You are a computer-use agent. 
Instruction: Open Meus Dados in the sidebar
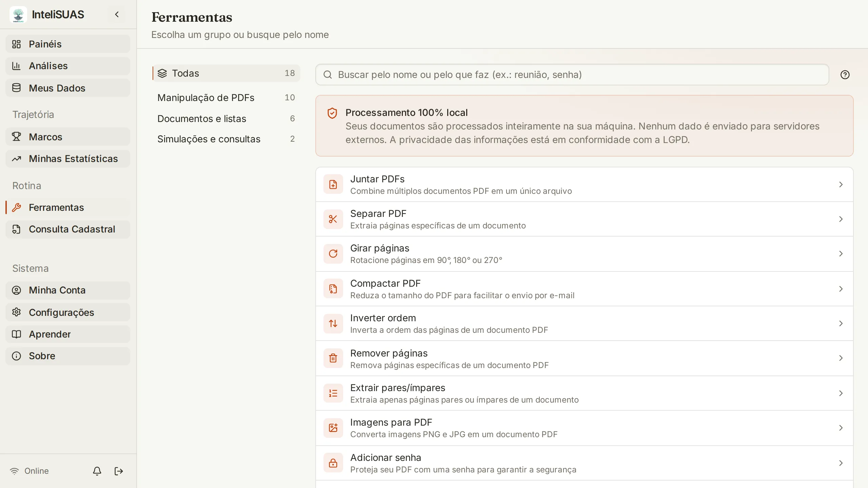68,88
